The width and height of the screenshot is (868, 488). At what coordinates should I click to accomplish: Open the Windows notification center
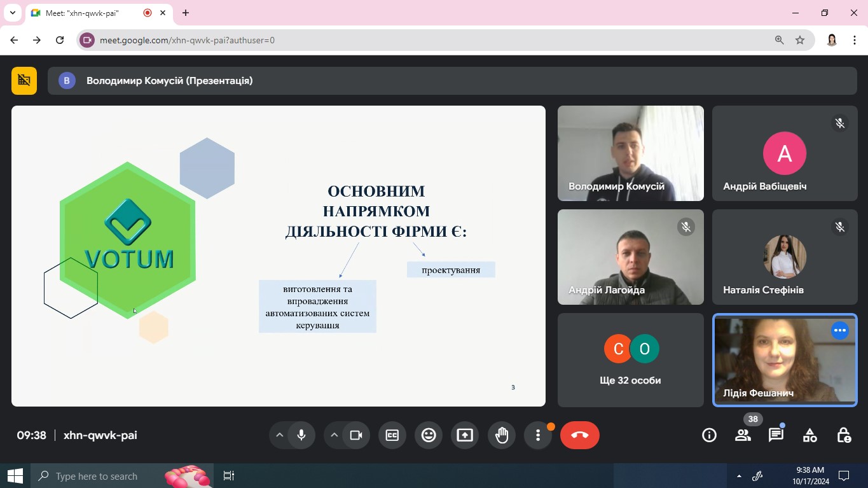[844, 476]
